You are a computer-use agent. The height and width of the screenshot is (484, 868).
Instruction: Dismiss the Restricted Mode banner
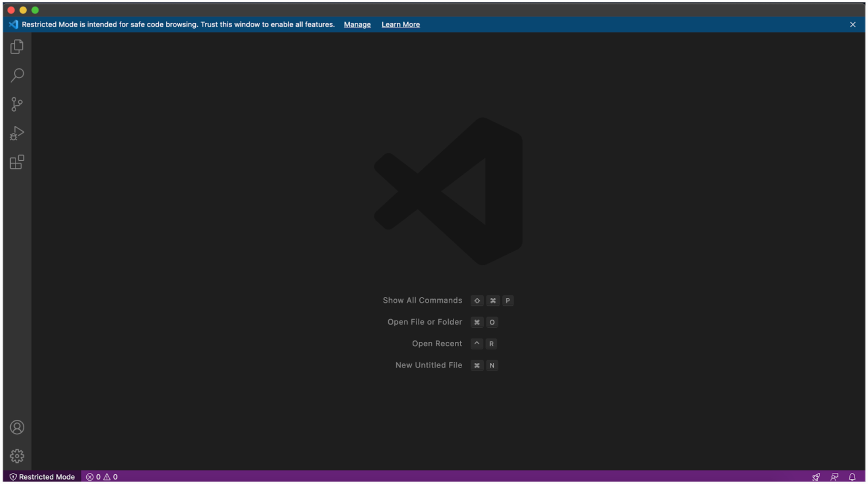(853, 25)
